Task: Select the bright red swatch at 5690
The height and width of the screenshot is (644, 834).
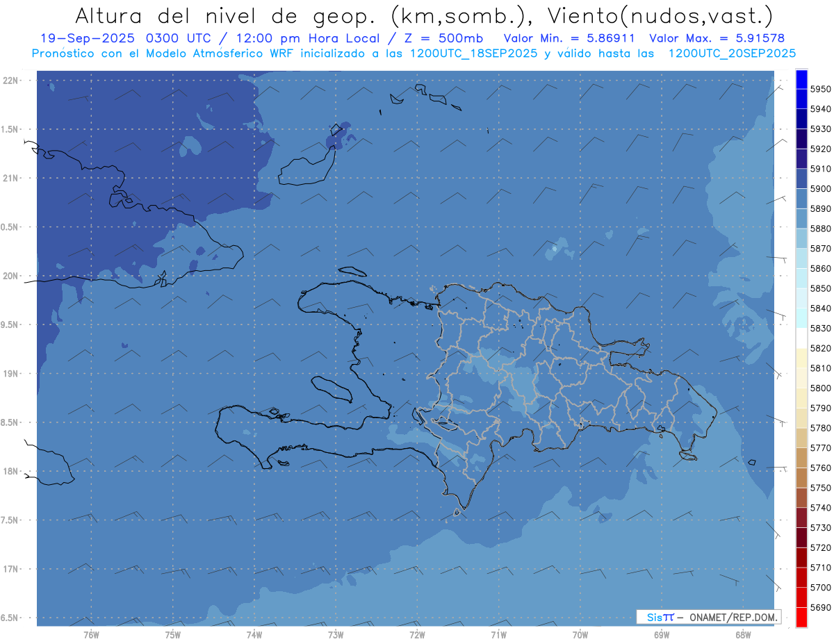Action: (x=801, y=617)
